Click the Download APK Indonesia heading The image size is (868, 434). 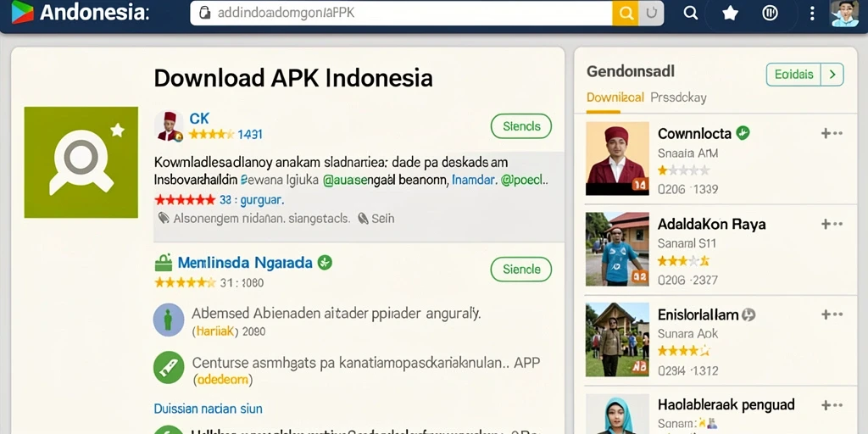pos(293,78)
